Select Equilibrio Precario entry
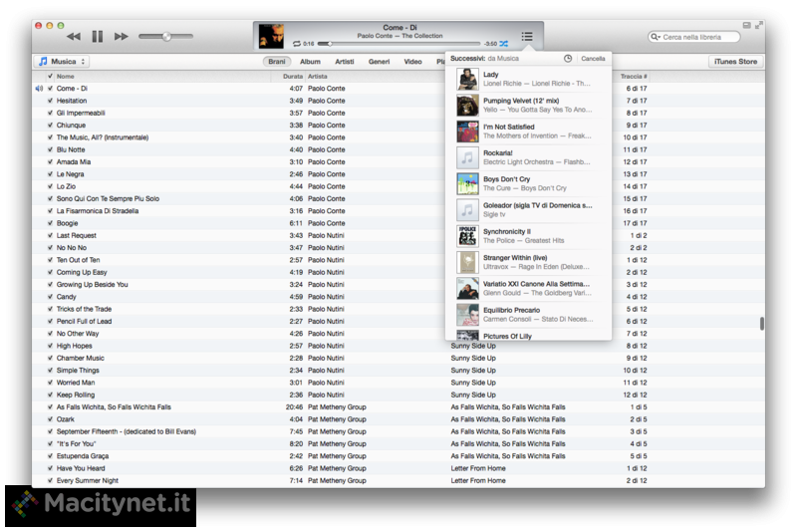Screen dimensions: 797x532 [x=528, y=315]
